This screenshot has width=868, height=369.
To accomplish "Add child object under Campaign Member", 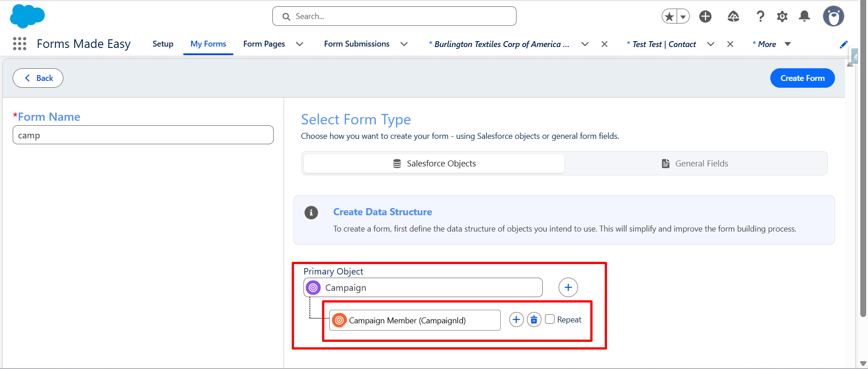I will pos(516,320).
